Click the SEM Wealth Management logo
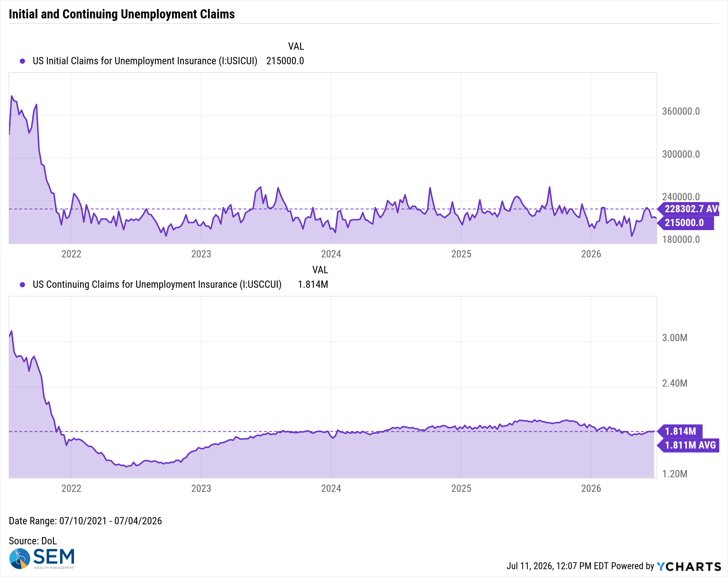Viewport: 728px width, 577px height. pyautogui.click(x=42, y=559)
